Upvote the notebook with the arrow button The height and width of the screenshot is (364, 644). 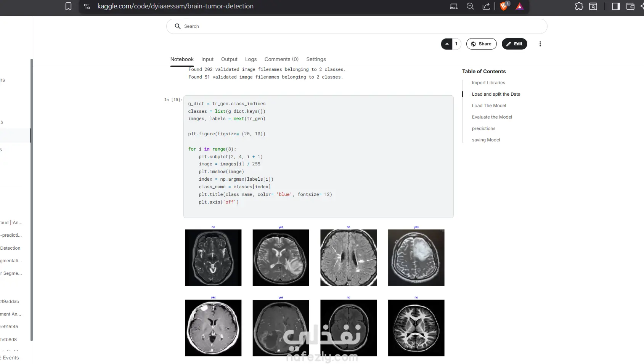tap(447, 44)
